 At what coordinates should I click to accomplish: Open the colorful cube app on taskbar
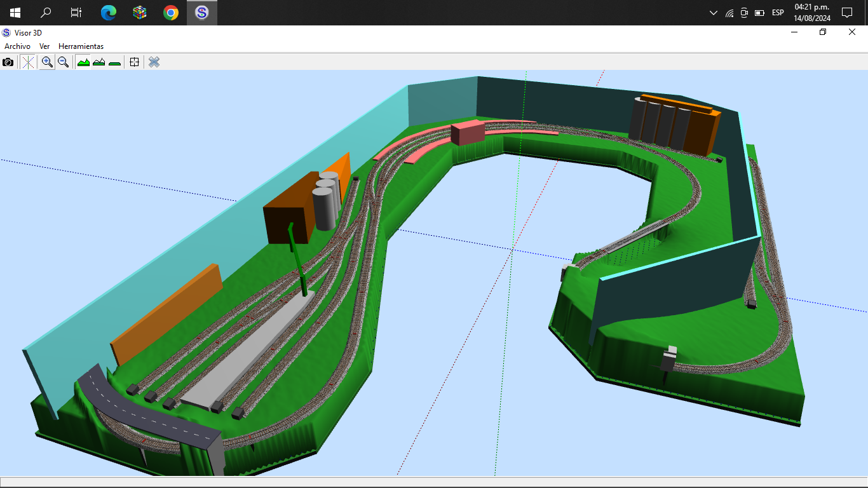pos(140,13)
